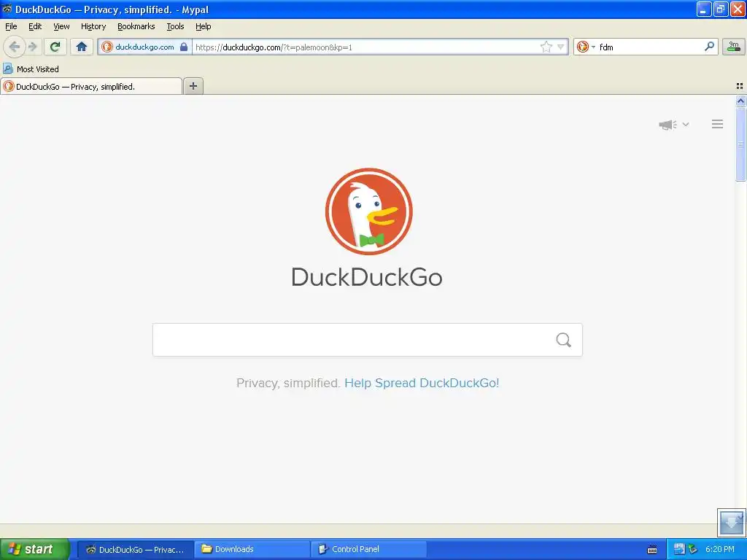Screen dimensions: 747x560
Task: Click the padlock security icon
Action: pyautogui.click(x=184, y=47)
